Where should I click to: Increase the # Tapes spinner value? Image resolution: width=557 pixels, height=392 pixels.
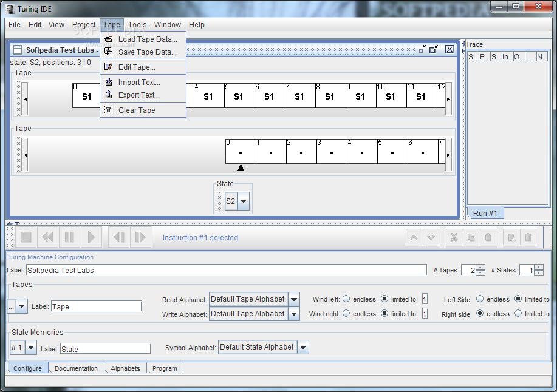coord(480,267)
